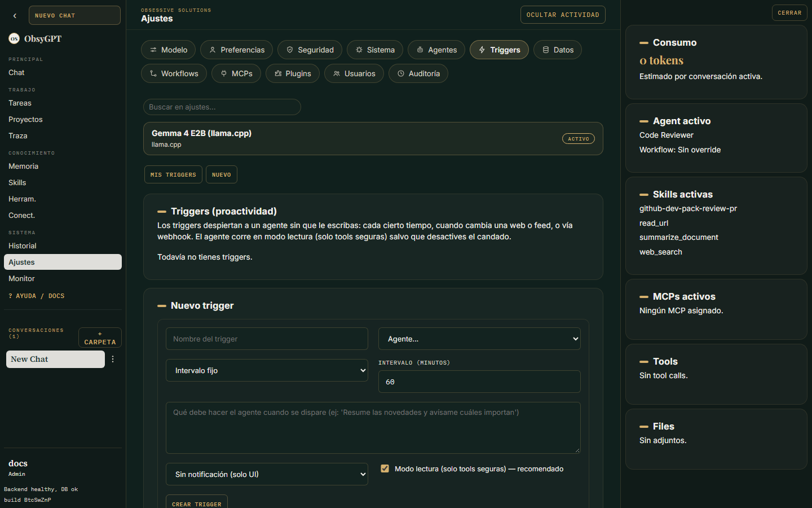This screenshot has height=508, width=812.
Task: Click the Intervalo (minutos) field showing 60
Action: click(479, 382)
